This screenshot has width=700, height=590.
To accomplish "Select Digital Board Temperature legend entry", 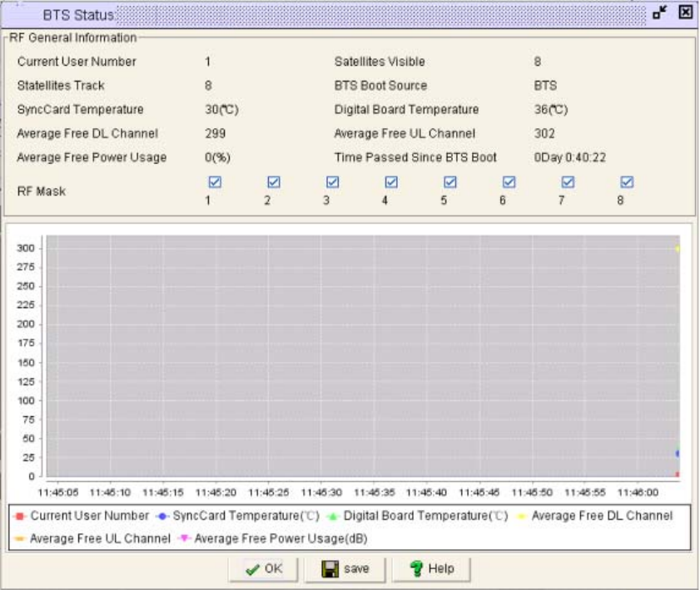I will point(424,517).
